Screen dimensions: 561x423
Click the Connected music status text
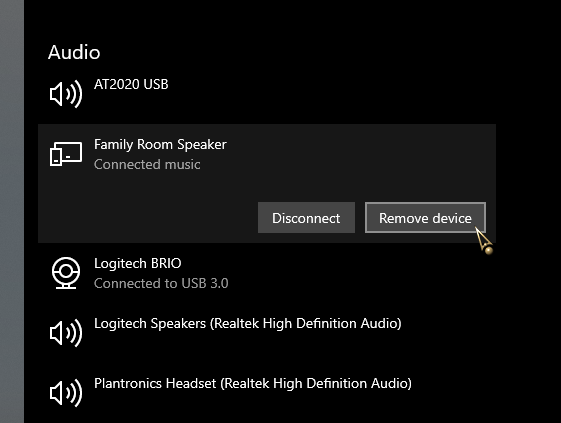[x=147, y=165]
